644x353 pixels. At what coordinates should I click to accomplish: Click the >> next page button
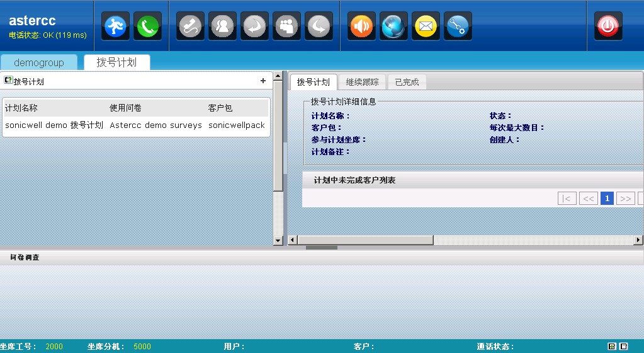[625, 199]
